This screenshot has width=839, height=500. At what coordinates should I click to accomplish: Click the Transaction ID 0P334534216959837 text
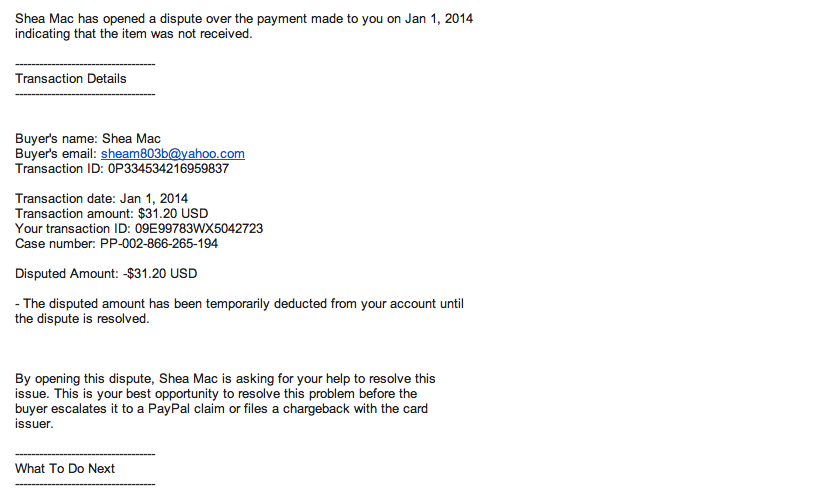click(122, 169)
